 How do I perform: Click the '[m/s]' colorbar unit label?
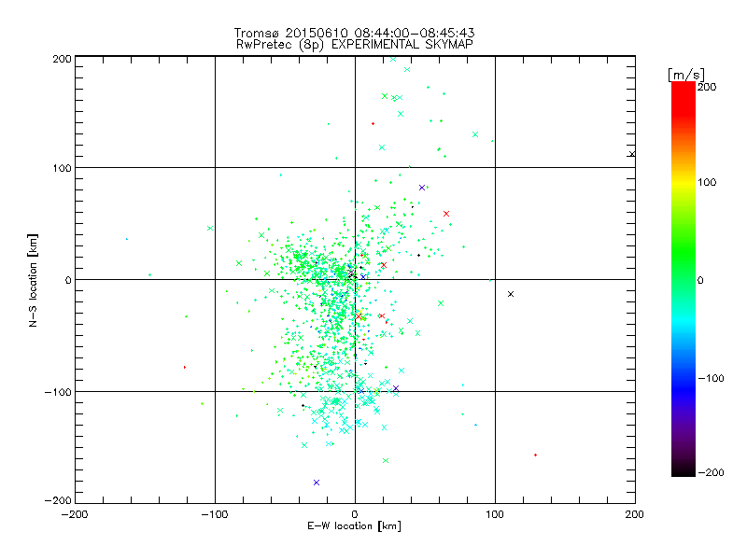click(685, 75)
